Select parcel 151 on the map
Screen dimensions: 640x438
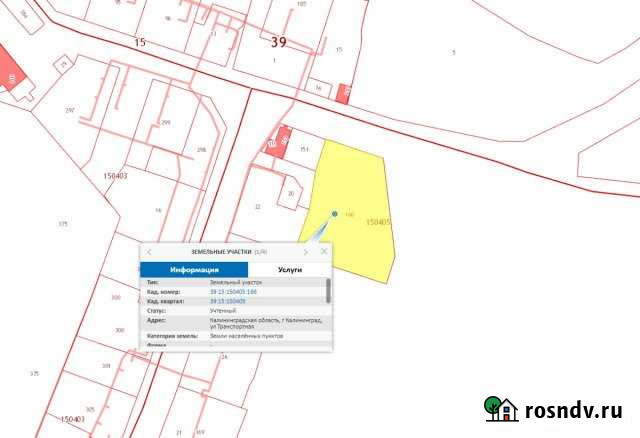pyautogui.click(x=303, y=150)
